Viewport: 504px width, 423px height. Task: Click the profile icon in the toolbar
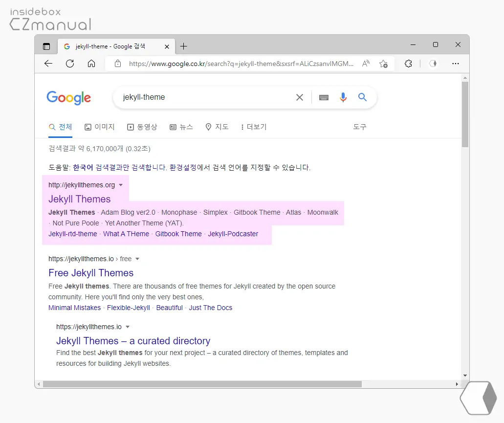click(433, 63)
